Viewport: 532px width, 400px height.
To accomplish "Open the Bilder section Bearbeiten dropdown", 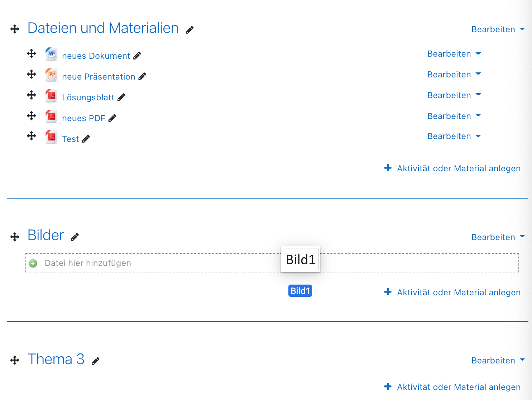I will [498, 237].
